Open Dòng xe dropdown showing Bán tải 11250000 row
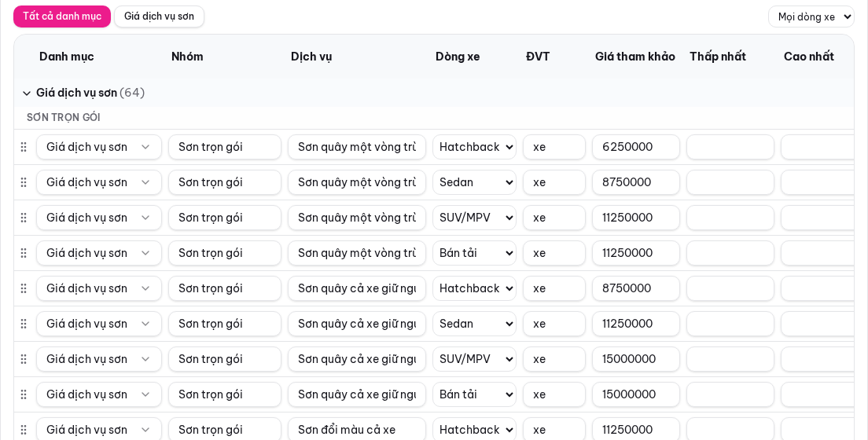This screenshot has width=868, height=440. point(474,254)
